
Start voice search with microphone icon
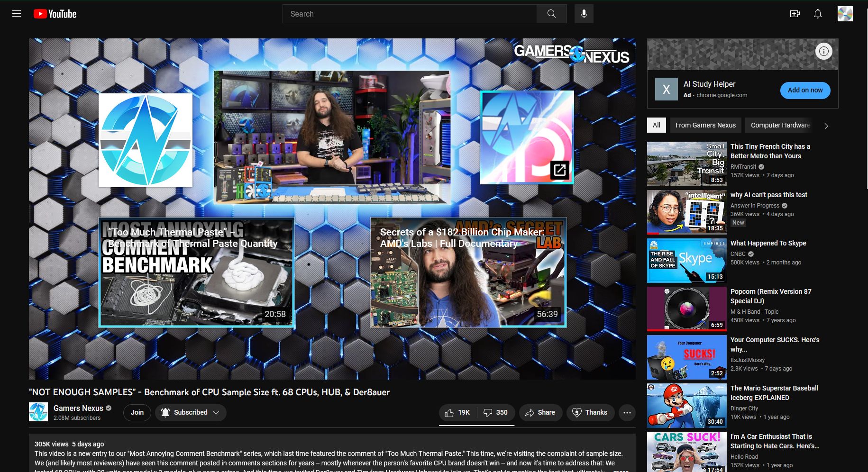[x=584, y=14]
